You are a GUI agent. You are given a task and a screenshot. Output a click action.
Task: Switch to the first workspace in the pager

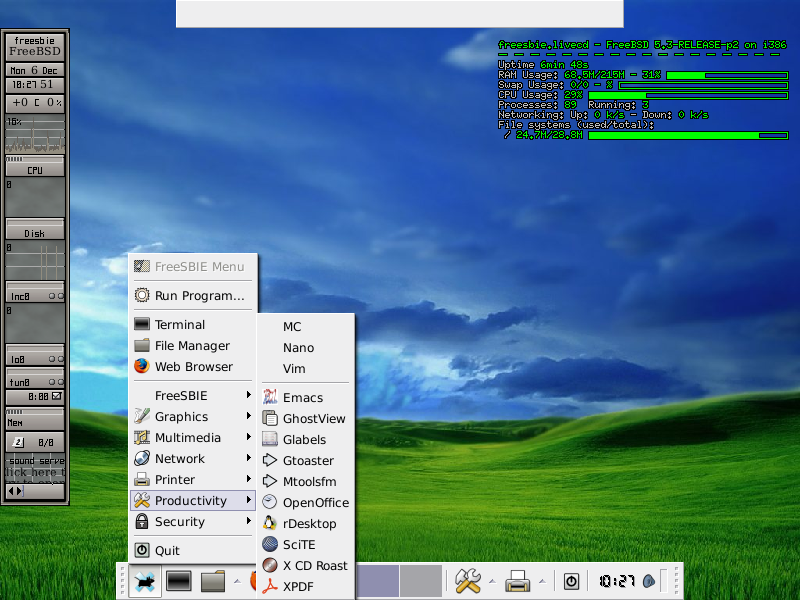tap(378, 581)
